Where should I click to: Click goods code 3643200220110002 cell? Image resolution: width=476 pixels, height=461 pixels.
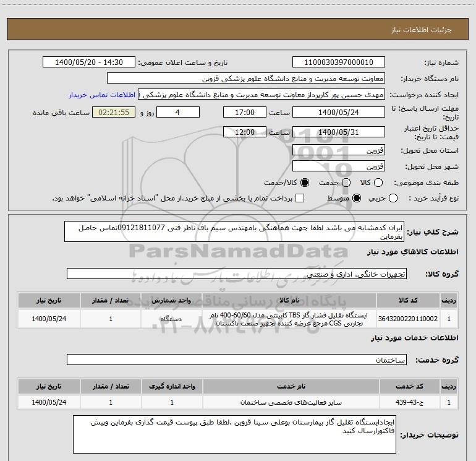pyautogui.click(x=408, y=319)
